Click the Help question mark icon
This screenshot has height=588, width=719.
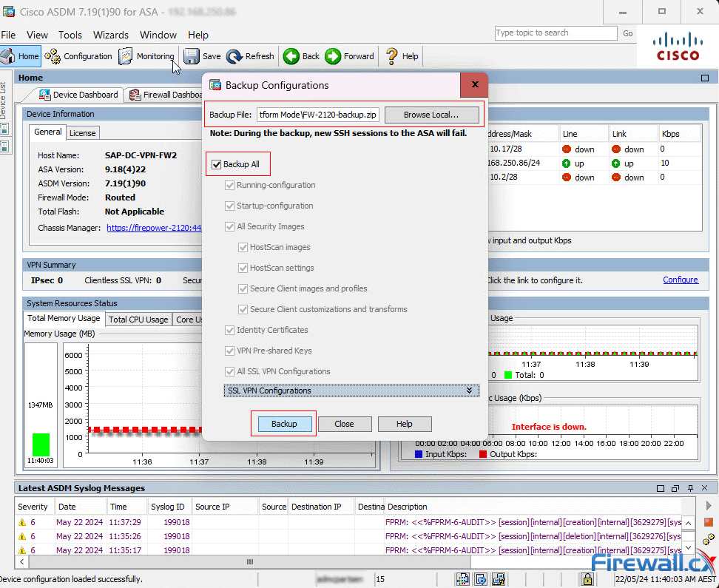[391, 56]
